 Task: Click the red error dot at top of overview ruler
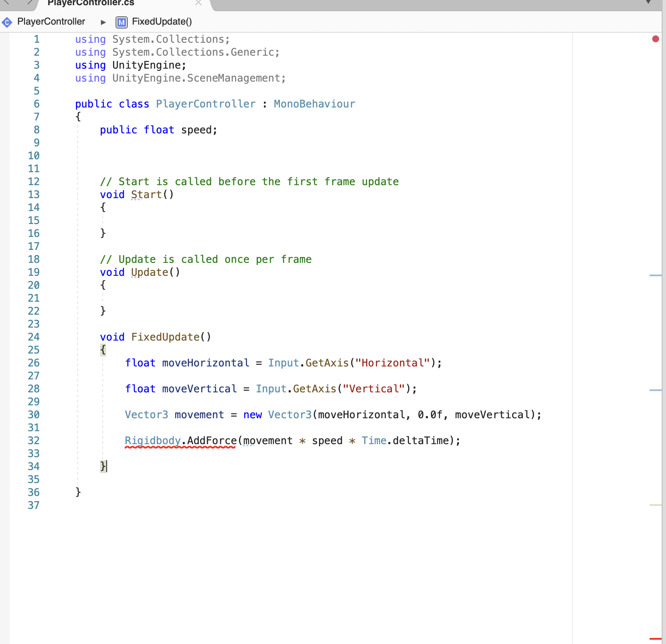pyautogui.click(x=656, y=39)
